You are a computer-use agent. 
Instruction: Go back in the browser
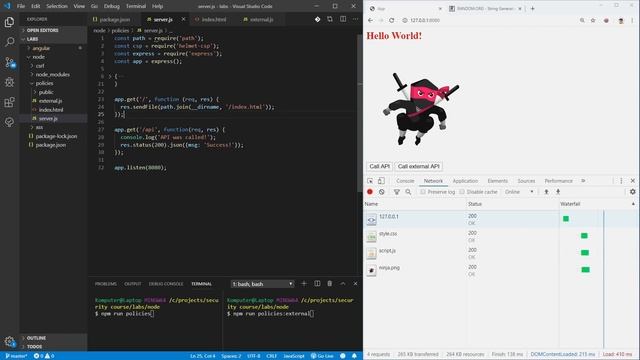click(370, 20)
